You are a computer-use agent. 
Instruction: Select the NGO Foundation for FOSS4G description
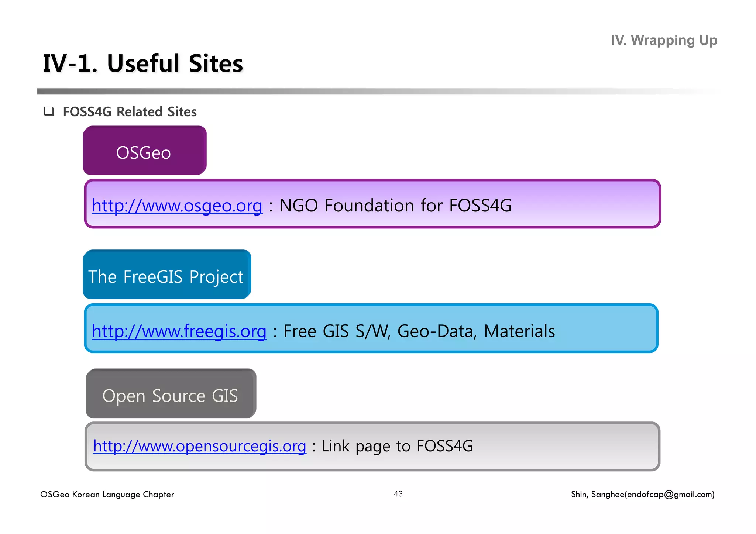(395, 206)
